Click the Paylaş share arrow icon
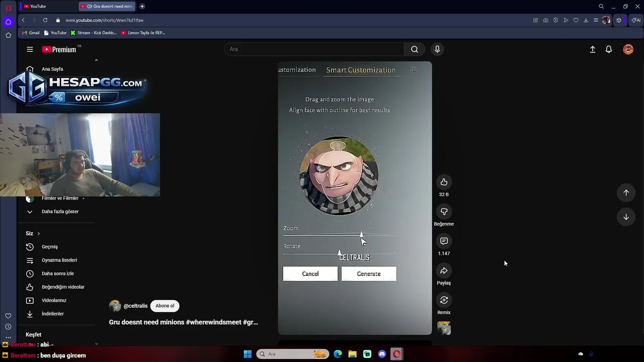This screenshot has width=644, height=362. pos(444,270)
